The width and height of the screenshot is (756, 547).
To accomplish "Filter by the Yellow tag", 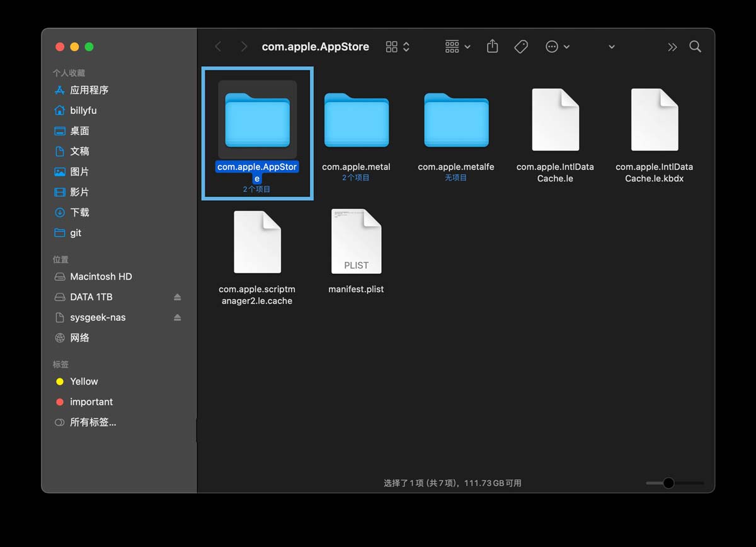I will pos(84,381).
